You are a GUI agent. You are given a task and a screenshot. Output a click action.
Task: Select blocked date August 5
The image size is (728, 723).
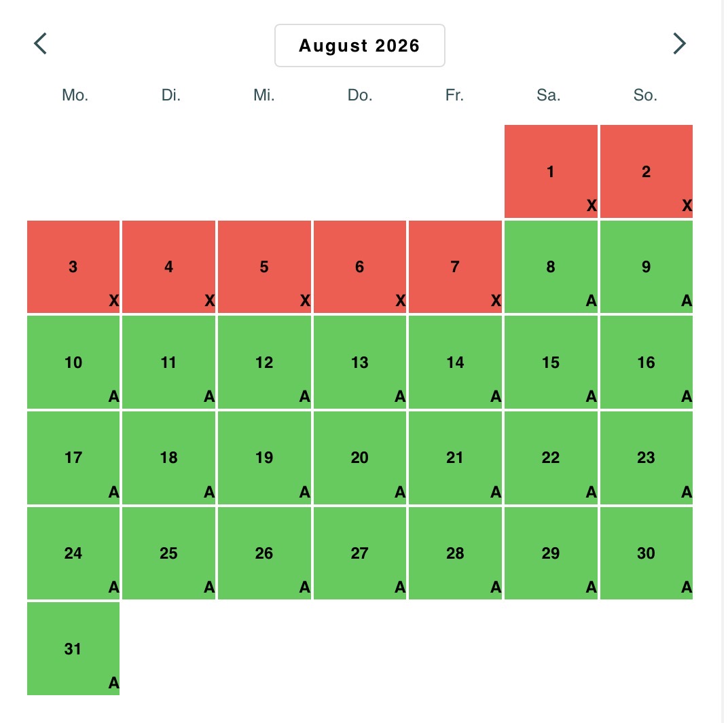[264, 267]
